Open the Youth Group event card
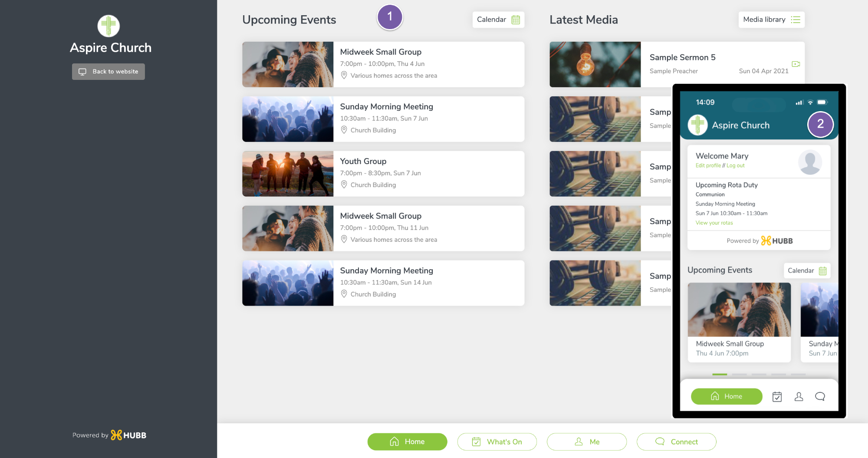Viewport: 868px width, 458px height. (383, 174)
